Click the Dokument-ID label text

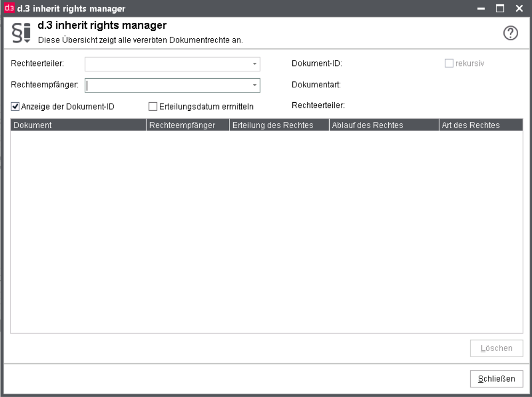(317, 63)
